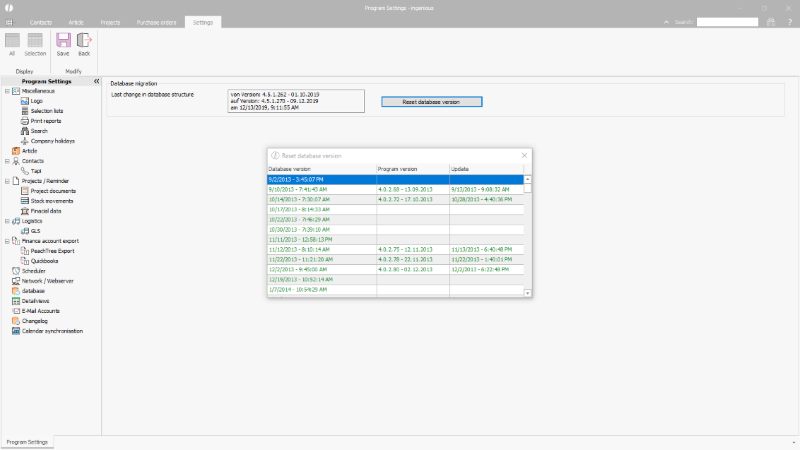Collapse the Projects / Reminder node
The height and width of the screenshot is (450, 800).
pyautogui.click(x=6, y=181)
